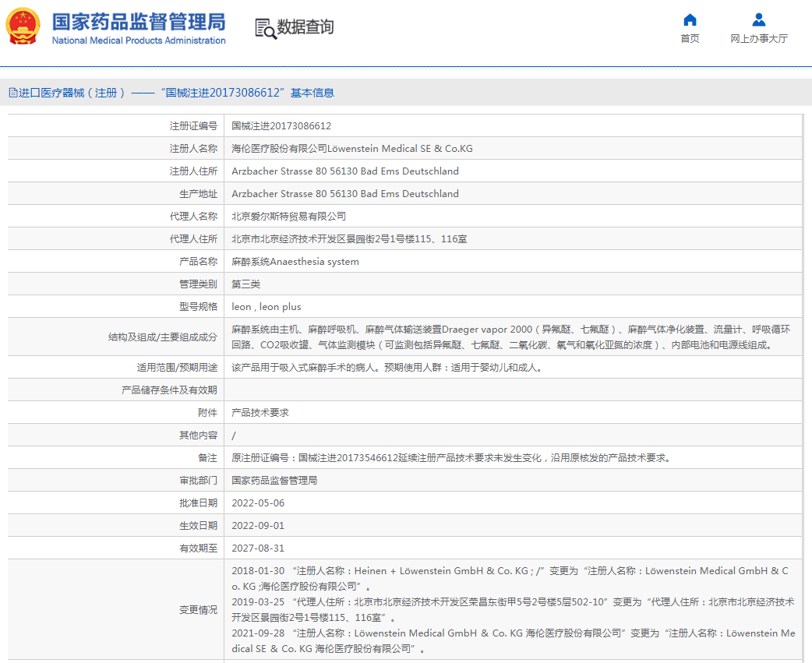Select effective date 2022-09-01

coord(258,526)
